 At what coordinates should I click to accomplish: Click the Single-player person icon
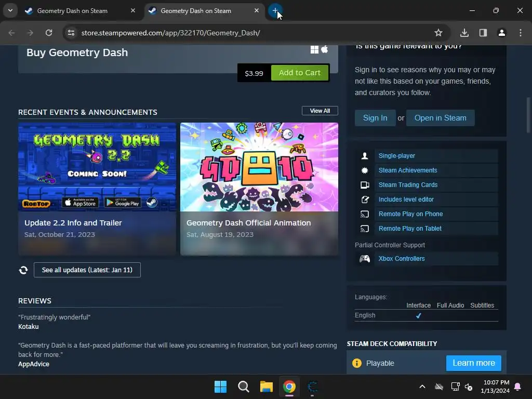pos(365,156)
